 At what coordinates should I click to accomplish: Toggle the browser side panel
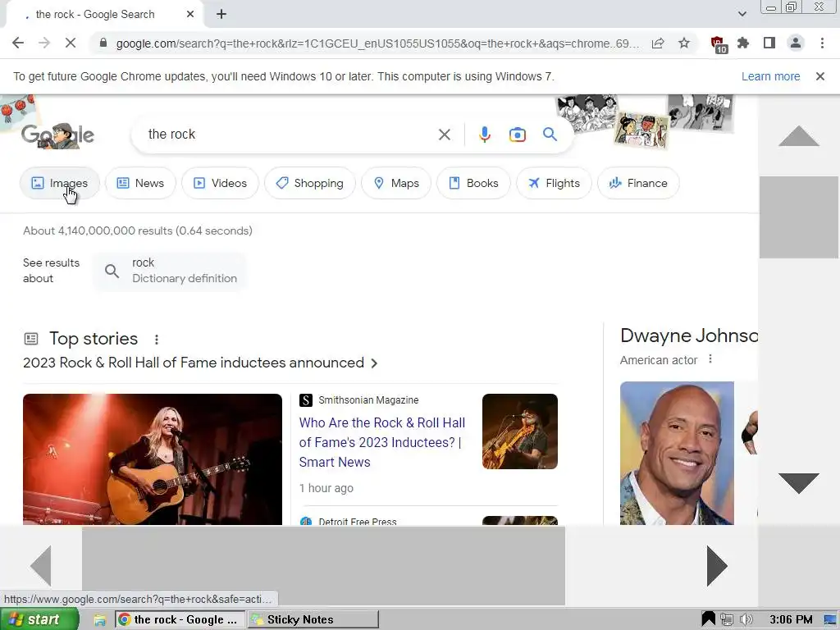pos(769,43)
